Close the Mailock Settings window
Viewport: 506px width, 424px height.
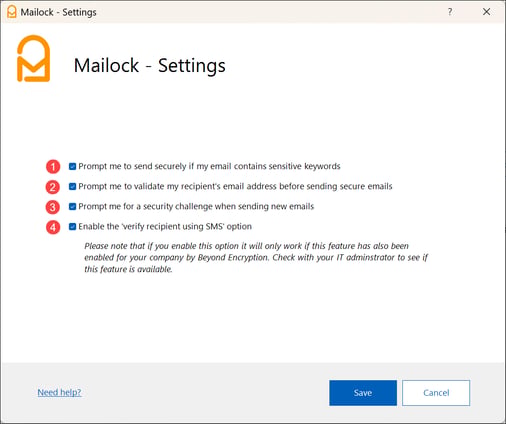(487, 12)
